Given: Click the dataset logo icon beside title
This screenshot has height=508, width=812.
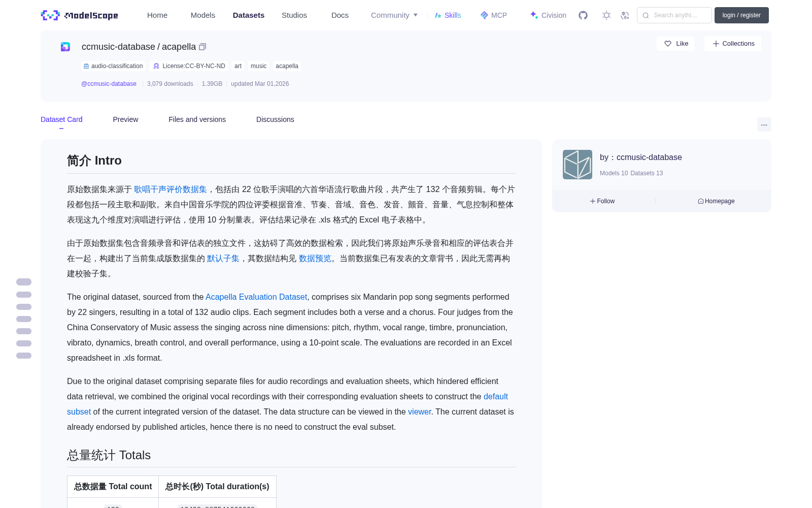Looking at the screenshot, I should 65,47.
